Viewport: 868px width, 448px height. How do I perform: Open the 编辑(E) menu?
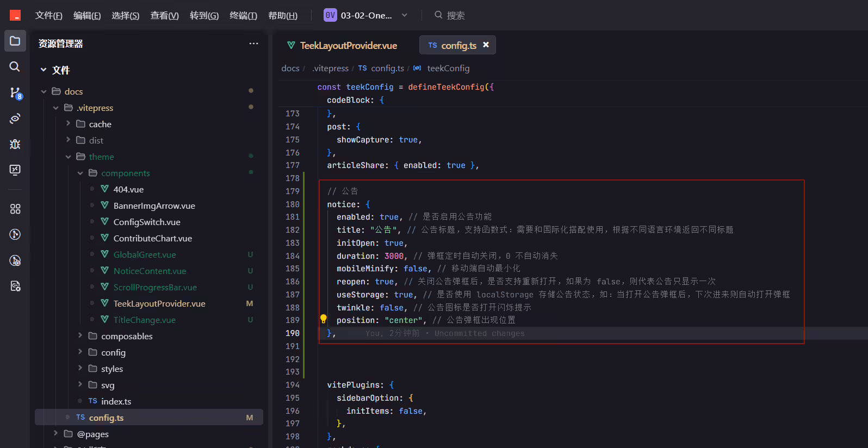point(87,15)
